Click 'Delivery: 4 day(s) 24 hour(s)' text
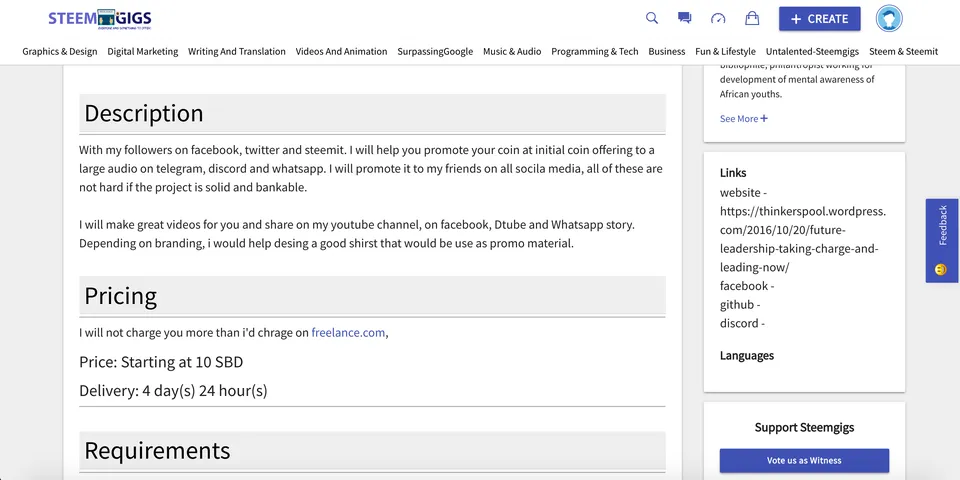Screen dimensions: 960x480 tap(173, 391)
